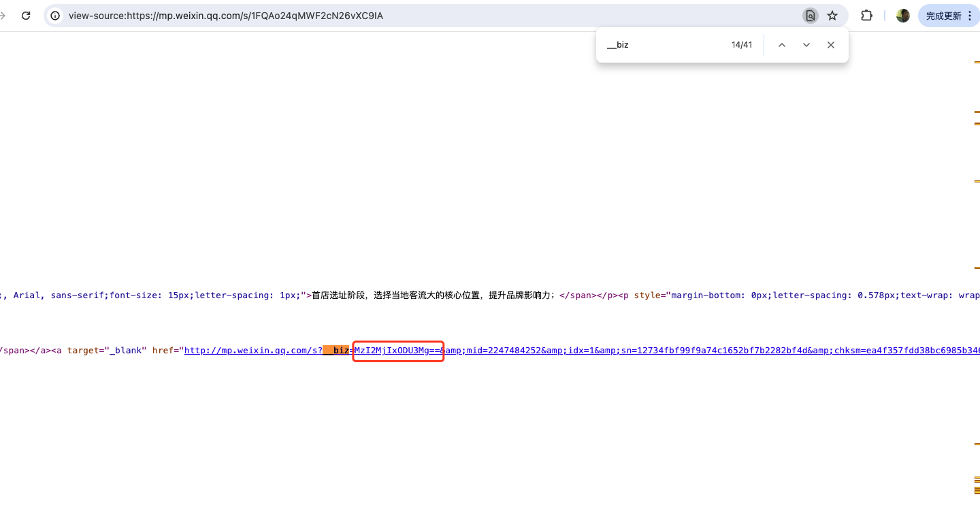View site information icon in address bar
This screenshot has height=514, width=980.
56,16
